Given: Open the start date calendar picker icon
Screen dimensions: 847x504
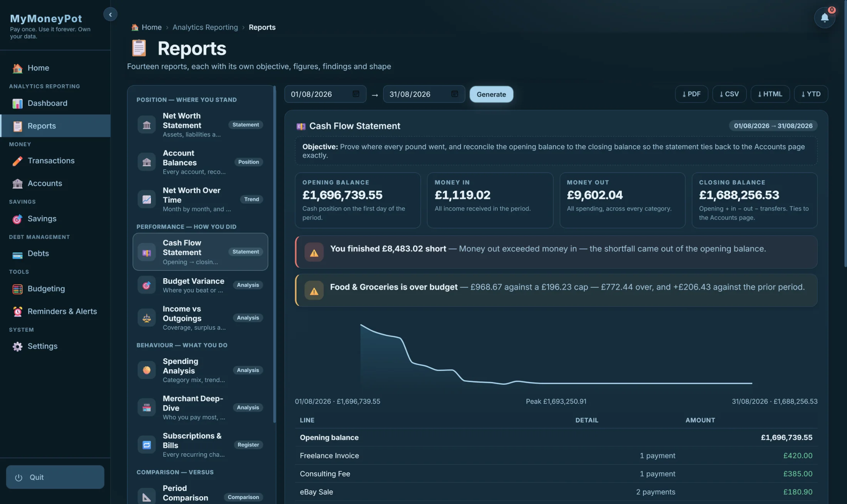Looking at the screenshot, I should click(x=356, y=94).
